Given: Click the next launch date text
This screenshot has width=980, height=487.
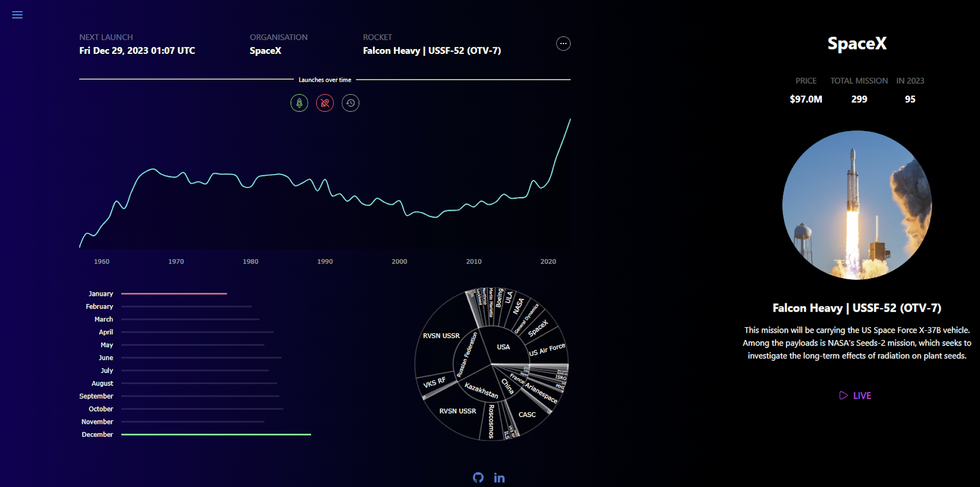Looking at the screenshot, I should tap(137, 51).
